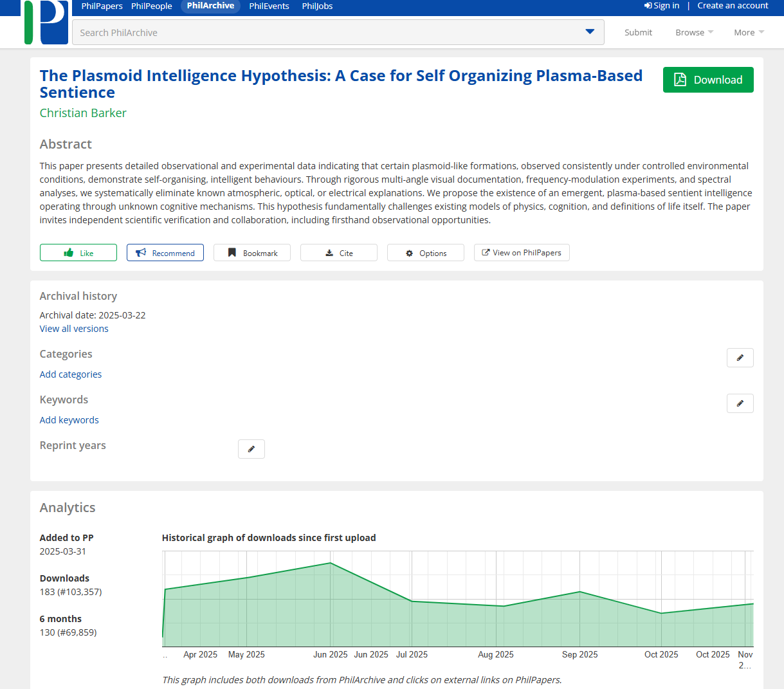Click the Downloads count 183 (#103,357)
This screenshot has height=689, width=784.
(71, 592)
